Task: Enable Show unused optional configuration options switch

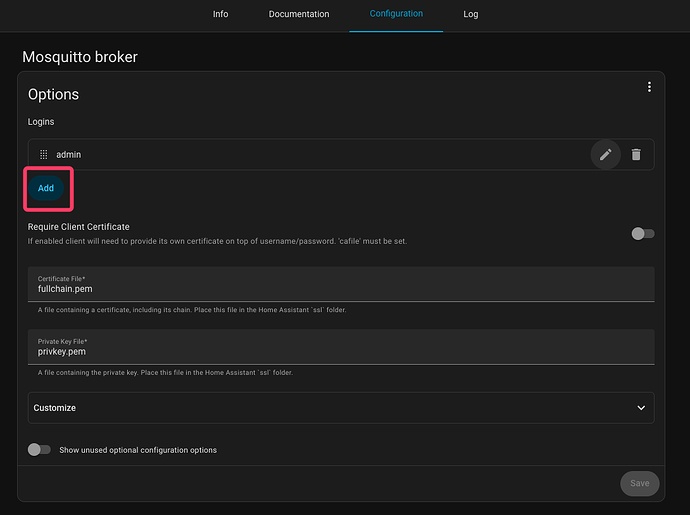Action: click(39, 450)
